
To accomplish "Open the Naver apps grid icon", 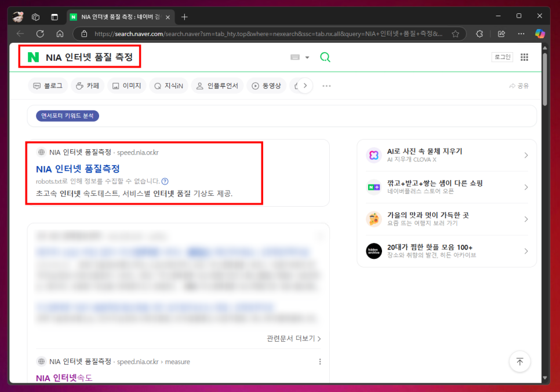I will pyautogui.click(x=524, y=57).
